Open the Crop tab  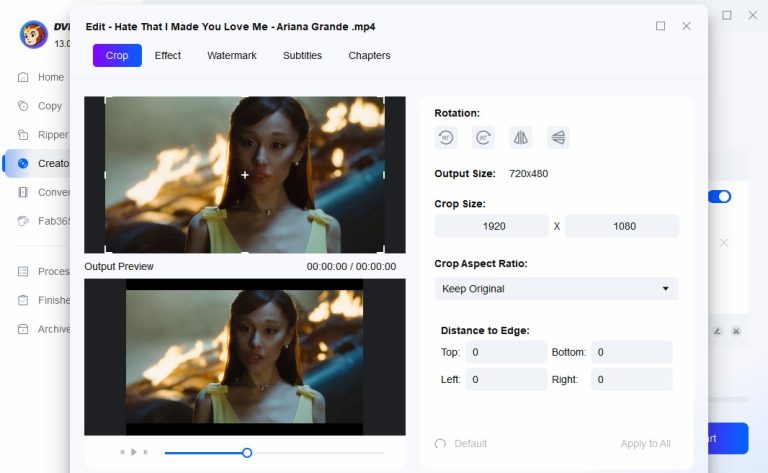pyautogui.click(x=117, y=55)
